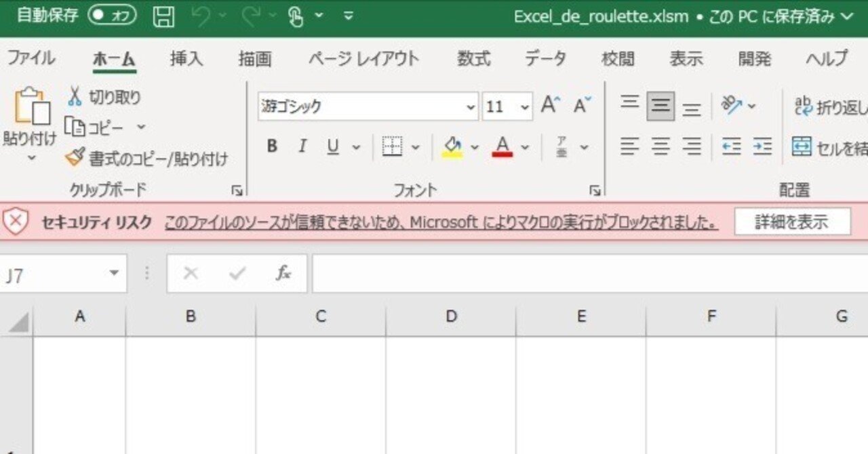Screen dimensions: 868x454
Task: Toggle Italic formatting
Action: pos(302,146)
